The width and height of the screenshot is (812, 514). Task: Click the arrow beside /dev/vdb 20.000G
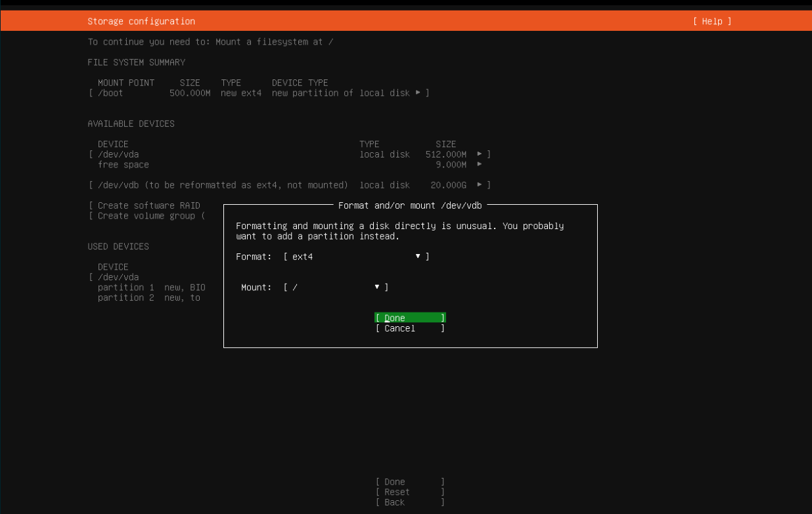[480, 185]
